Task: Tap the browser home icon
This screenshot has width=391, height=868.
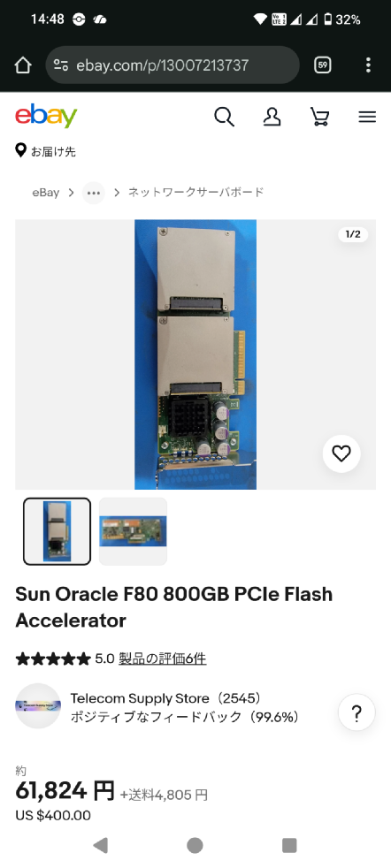Action: [x=23, y=65]
